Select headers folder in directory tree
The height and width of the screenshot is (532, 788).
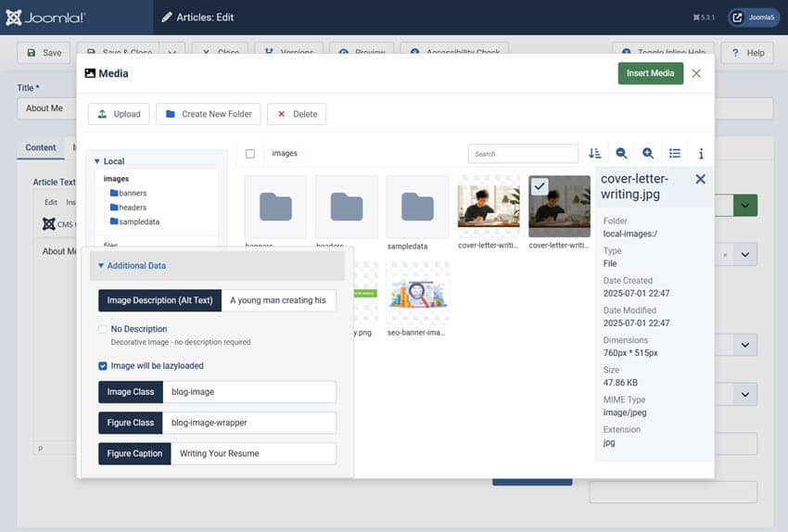tap(133, 208)
